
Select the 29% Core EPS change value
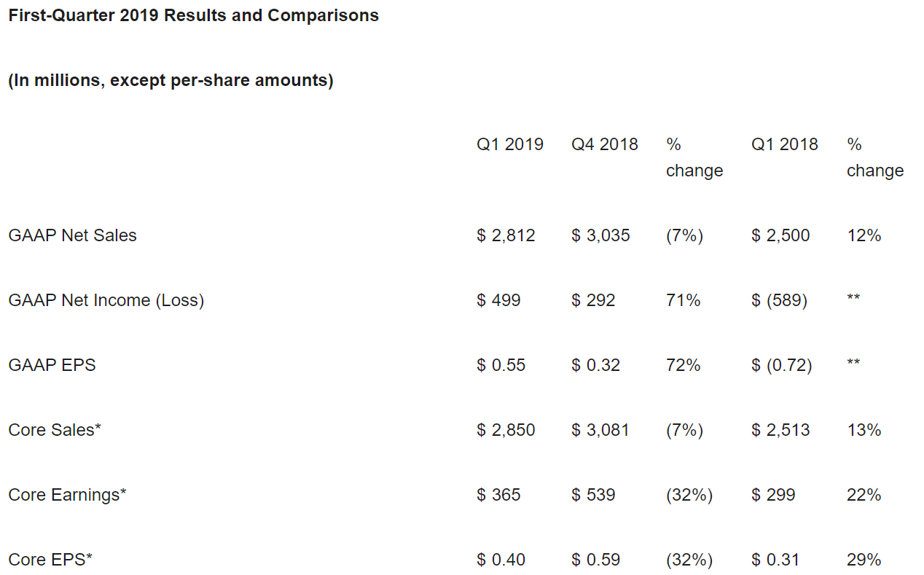click(x=864, y=560)
